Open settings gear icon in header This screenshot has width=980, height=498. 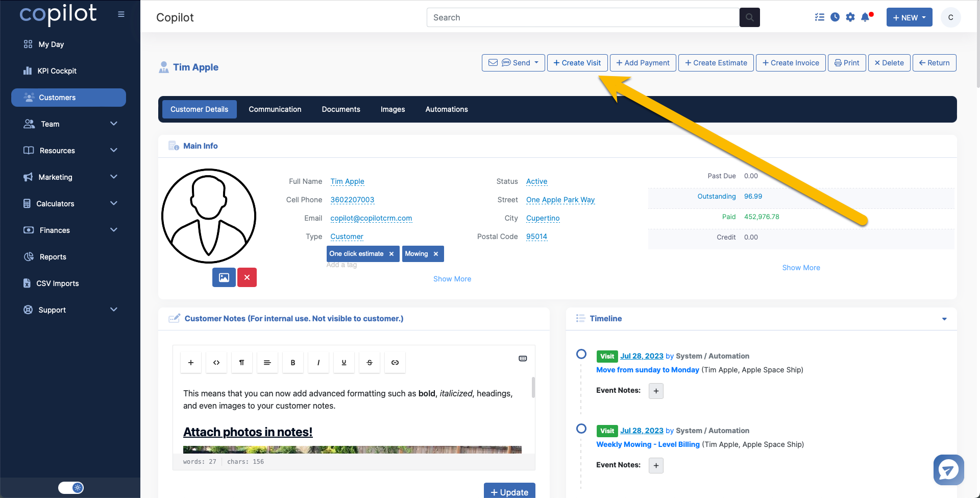tap(850, 17)
